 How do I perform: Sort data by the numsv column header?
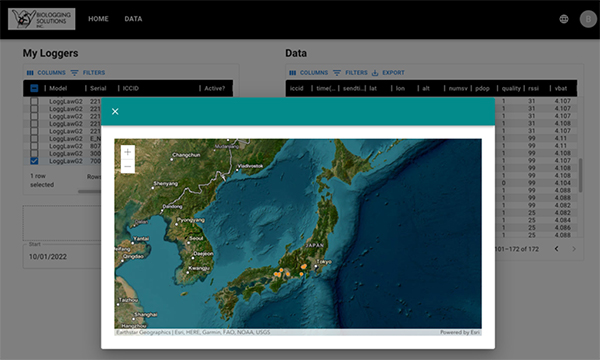point(458,88)
